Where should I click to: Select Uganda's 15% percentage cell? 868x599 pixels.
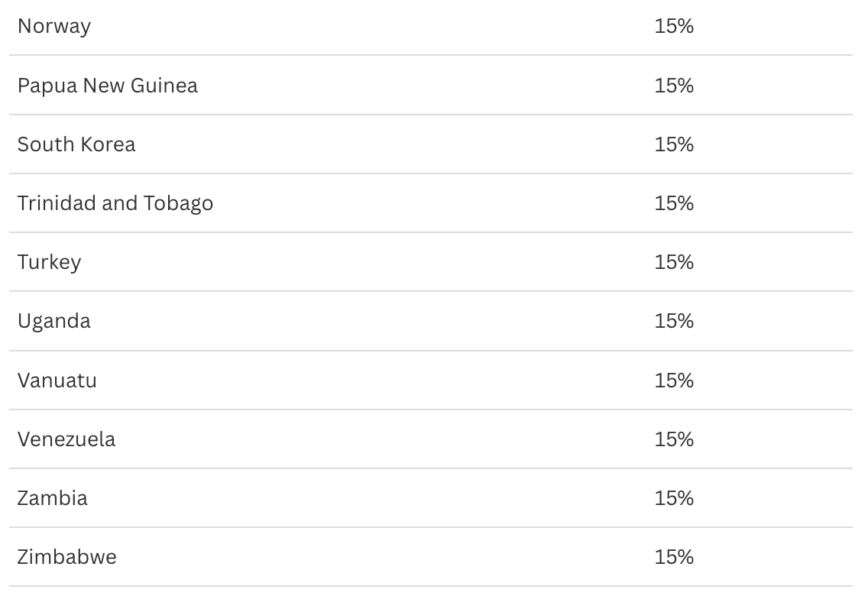point(674,321)
